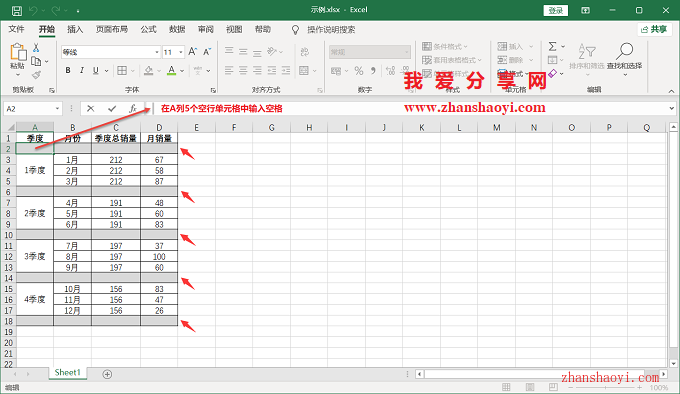Open the 条件格式 conditional formatting button

445,46
